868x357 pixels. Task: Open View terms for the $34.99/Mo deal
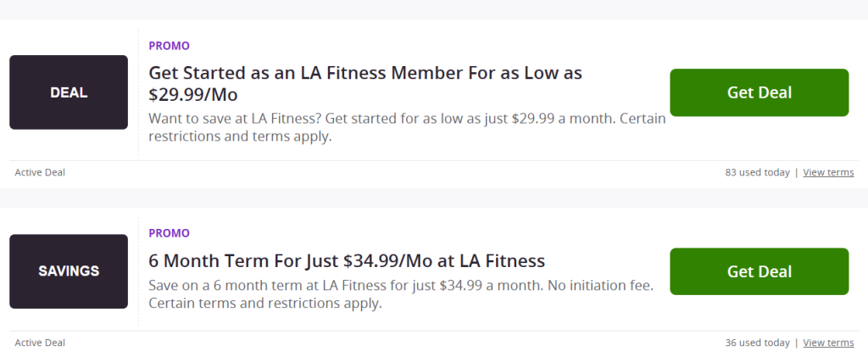[828, 343]
